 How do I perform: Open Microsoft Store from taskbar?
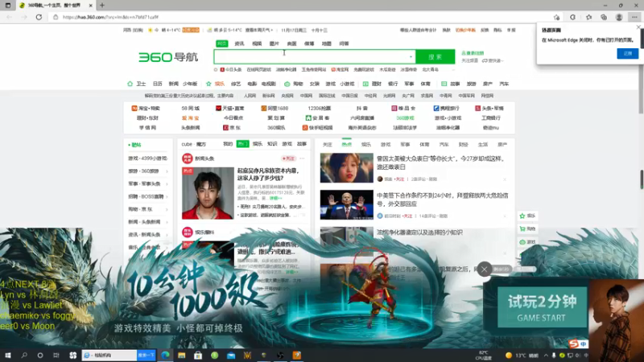pyautogui.click(x=198, y=356)
